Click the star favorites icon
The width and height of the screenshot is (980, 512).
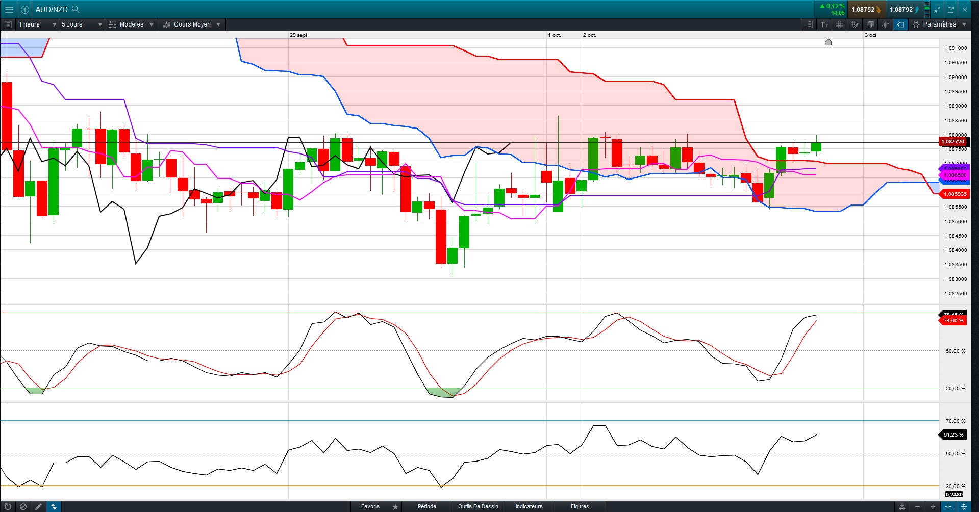point(395,506)
